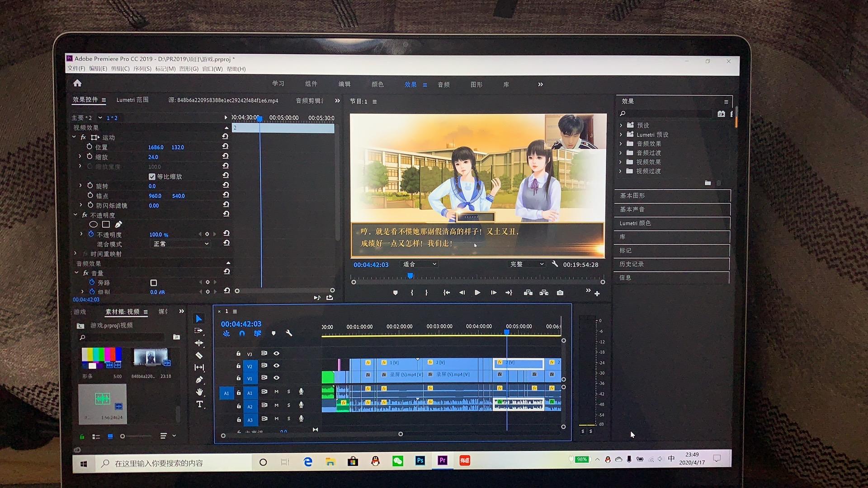Expand the Lumetri presets folder

coord(621,135)
